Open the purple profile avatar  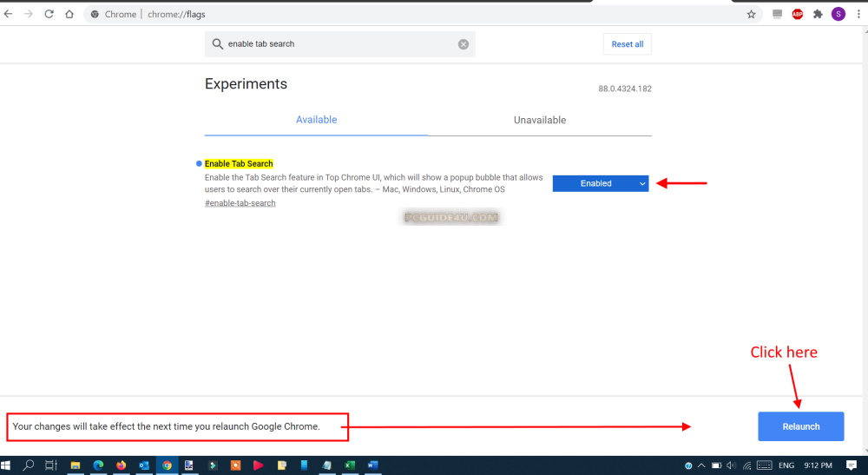pos(838,14)
